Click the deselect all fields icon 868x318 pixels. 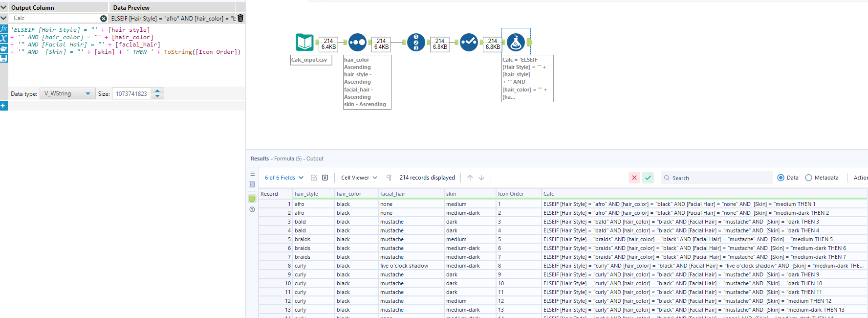point(325,178)
